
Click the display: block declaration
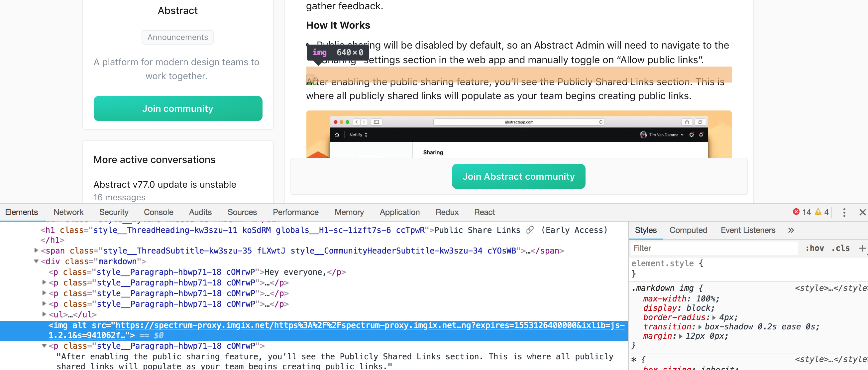[x=678, y=308]
